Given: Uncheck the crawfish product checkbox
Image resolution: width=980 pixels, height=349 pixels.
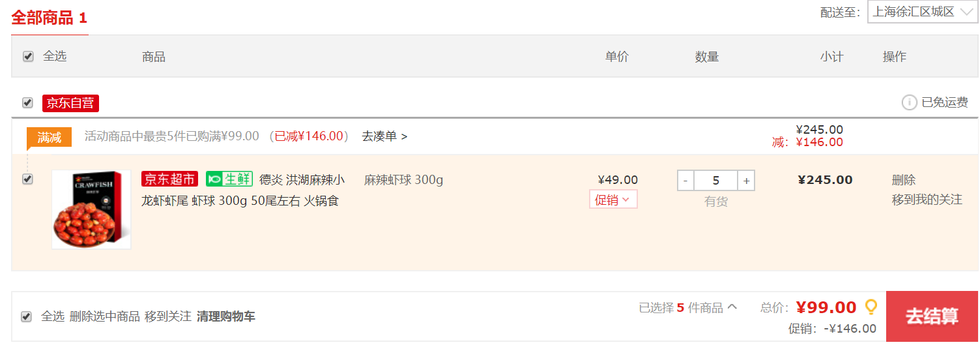Looking at the screenshot, I should 27,179.
